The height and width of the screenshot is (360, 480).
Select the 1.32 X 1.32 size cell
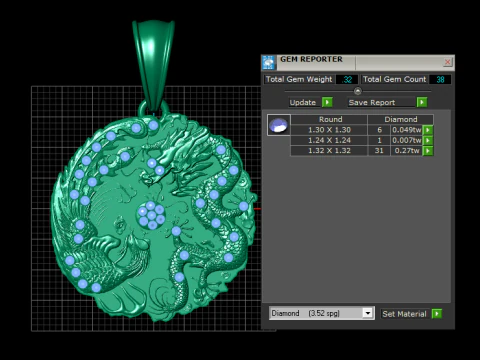tap(329, 151)
